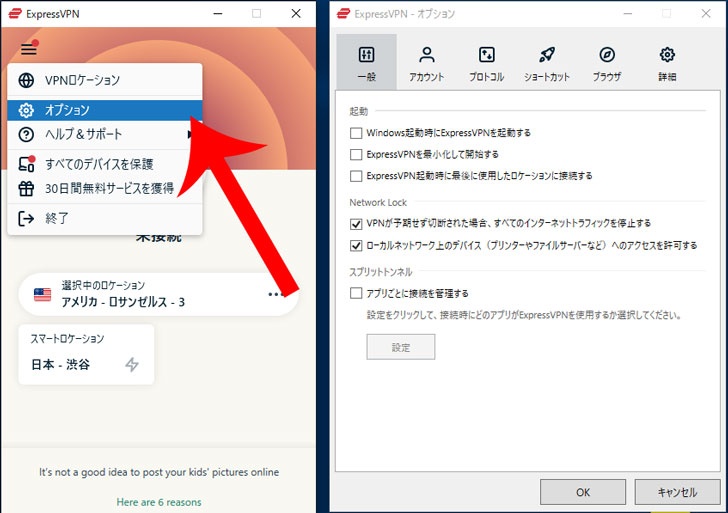This screenshot has width=728, height=513.
Task: Close the ExpressVPN オプション window
Action: point(706,14)
